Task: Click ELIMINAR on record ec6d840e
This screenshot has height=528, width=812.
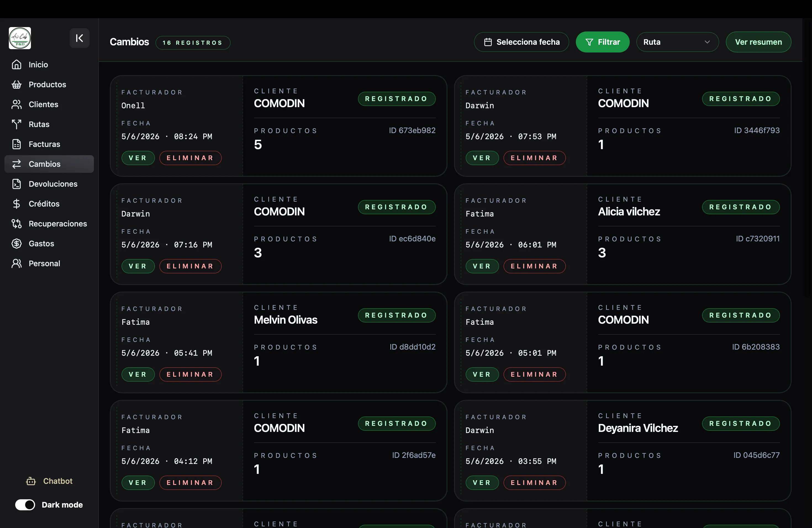Action: 190,266
